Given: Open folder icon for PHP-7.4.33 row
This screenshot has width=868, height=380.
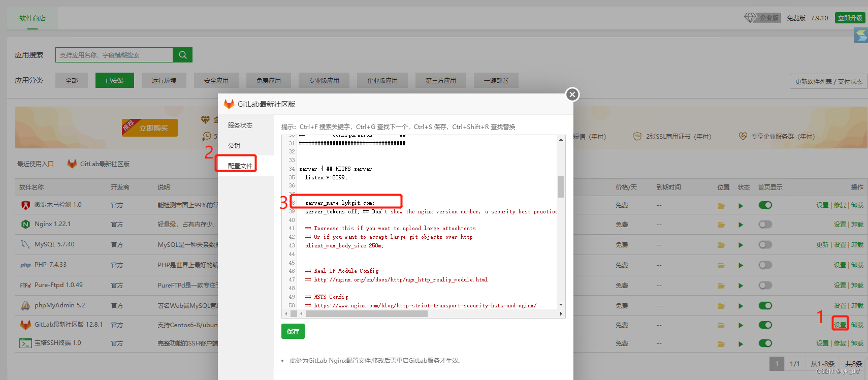Looking at the screenshot, I should 721,266.
